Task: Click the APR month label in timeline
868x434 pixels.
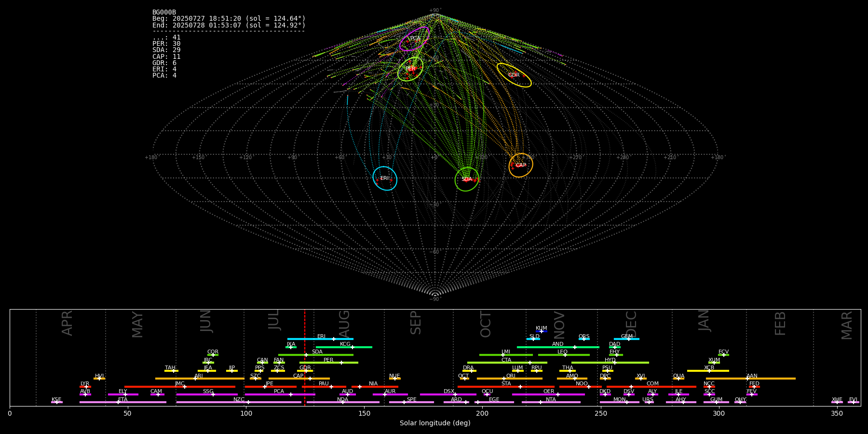Action: point(67,323)
